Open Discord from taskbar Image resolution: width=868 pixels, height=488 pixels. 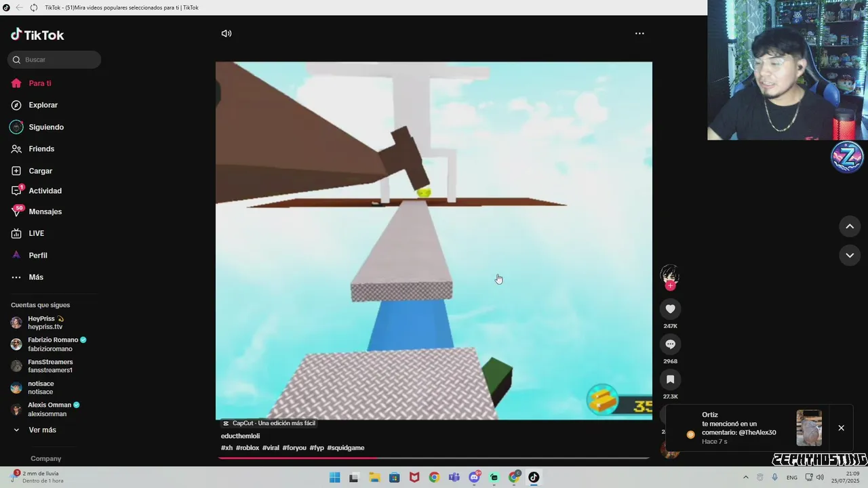click(474, 477)
